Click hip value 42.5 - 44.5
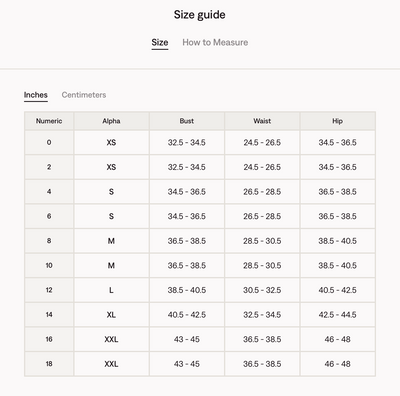The width and height of the screenshot is (400, 396). click(x=337, y=315)
